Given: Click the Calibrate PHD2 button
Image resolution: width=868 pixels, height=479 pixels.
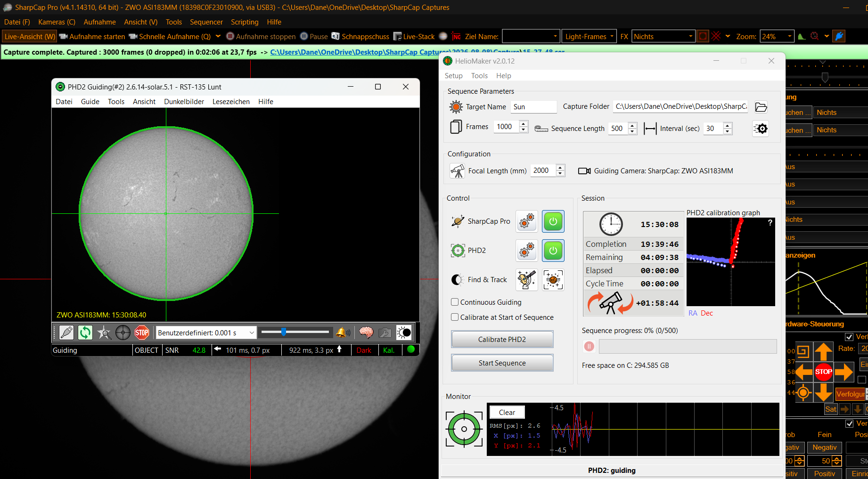Looking at the screenshot, I should tap(502, 340).
